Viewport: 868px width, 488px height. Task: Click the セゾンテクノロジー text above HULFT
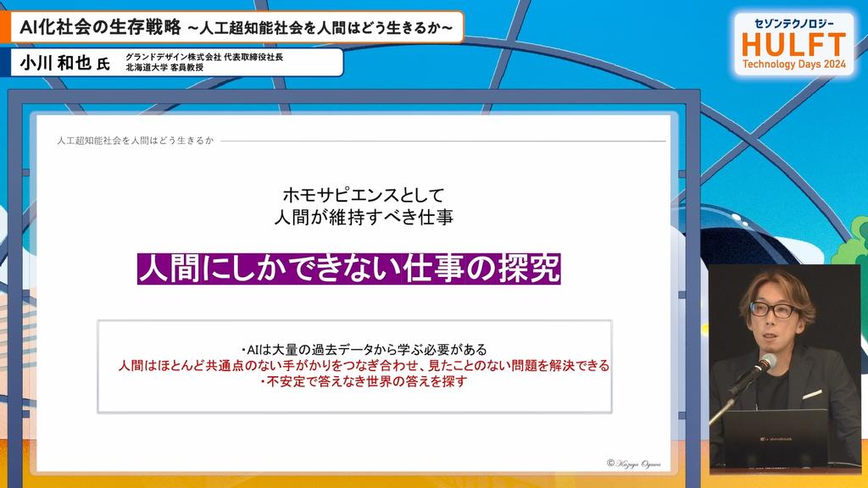[x=794, y=22]
